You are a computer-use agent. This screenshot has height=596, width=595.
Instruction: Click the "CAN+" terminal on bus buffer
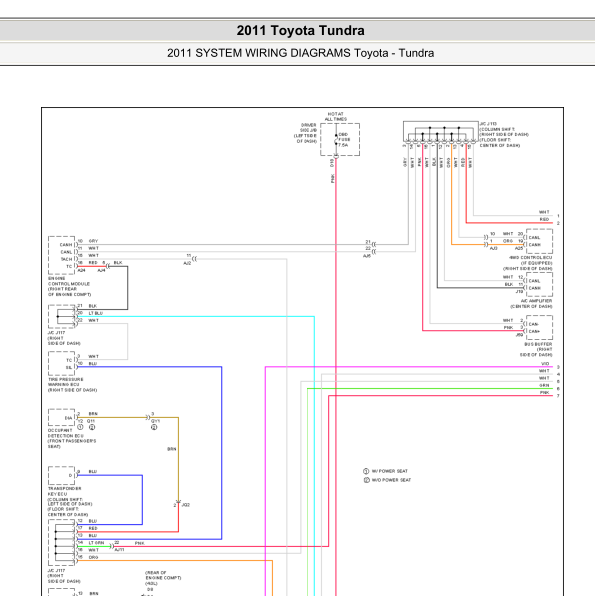[534, 331]
